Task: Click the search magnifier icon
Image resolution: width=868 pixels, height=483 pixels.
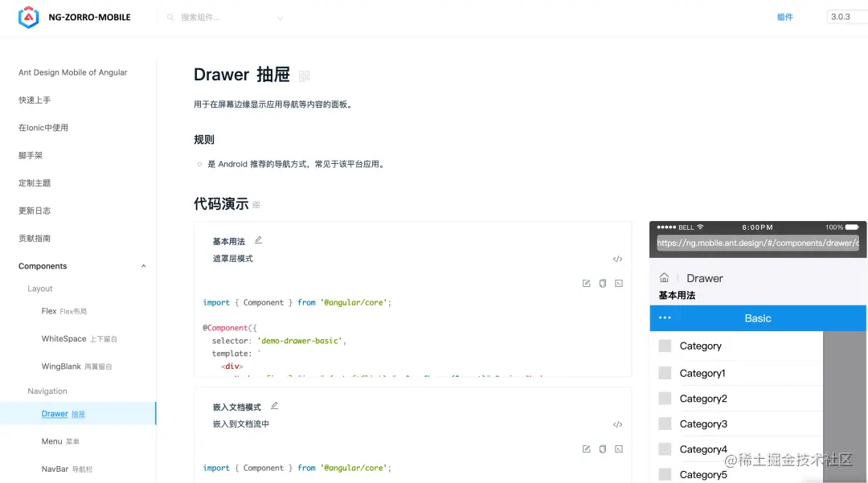Action: 170,18
